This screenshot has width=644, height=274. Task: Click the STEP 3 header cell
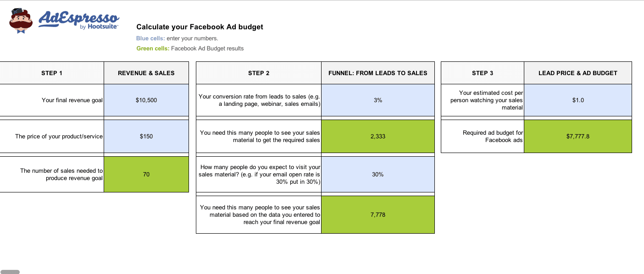coord(483,73)
